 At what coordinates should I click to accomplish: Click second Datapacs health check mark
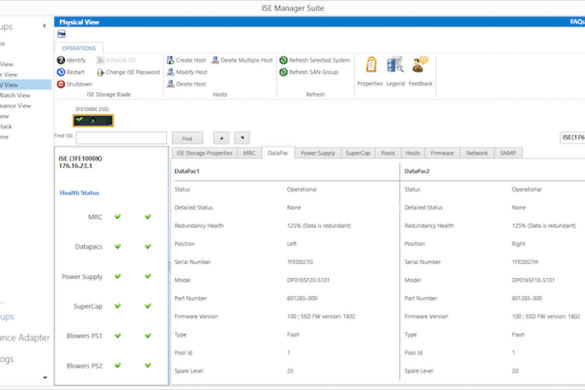click(x=148, y=246)
